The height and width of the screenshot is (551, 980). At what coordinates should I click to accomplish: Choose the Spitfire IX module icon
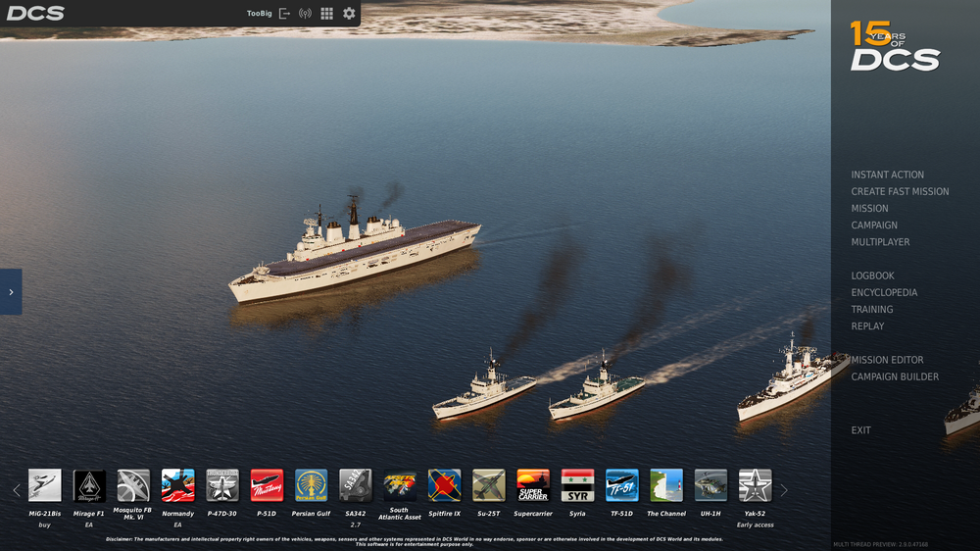[x=444, y=485]
